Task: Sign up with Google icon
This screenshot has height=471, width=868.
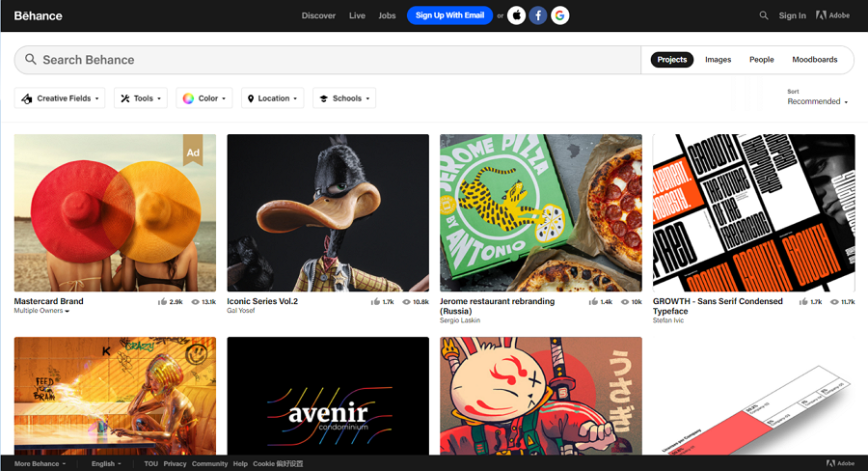Action: 559,15
